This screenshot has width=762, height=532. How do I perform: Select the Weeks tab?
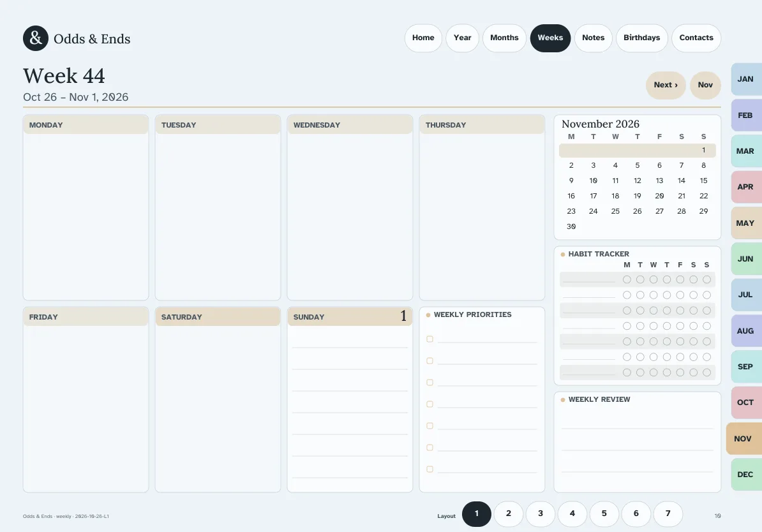pyautogui.click(x=550, y=38)
